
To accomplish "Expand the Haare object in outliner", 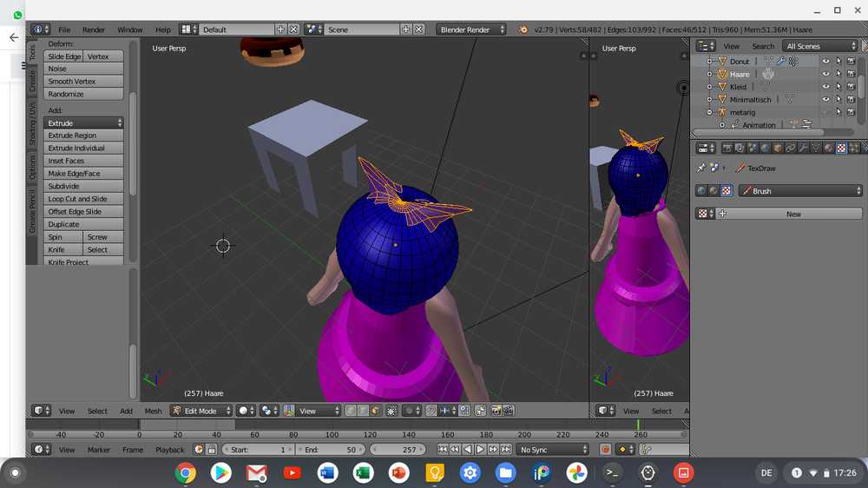I will [x=709, y=75].
